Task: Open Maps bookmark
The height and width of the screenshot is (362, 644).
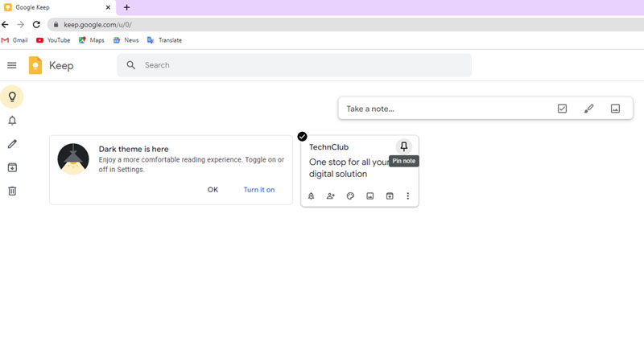Action: pos(92,40)
